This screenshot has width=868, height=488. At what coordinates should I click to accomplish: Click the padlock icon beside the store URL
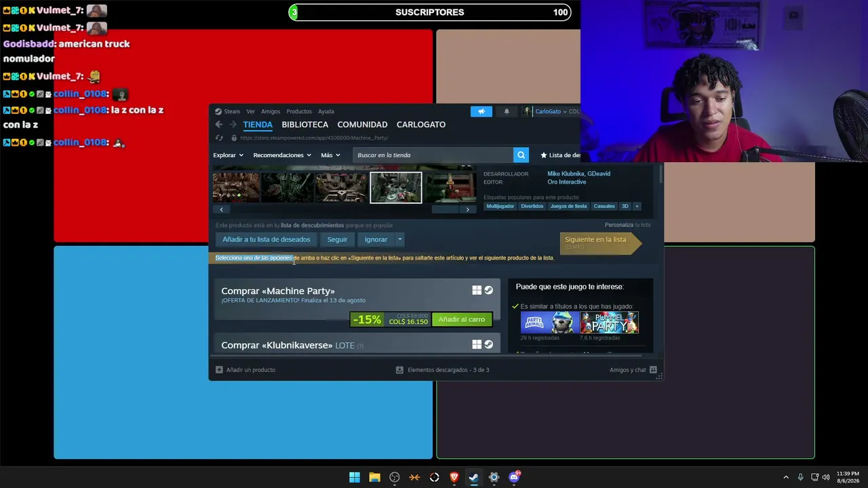click(x=234, y=138)
